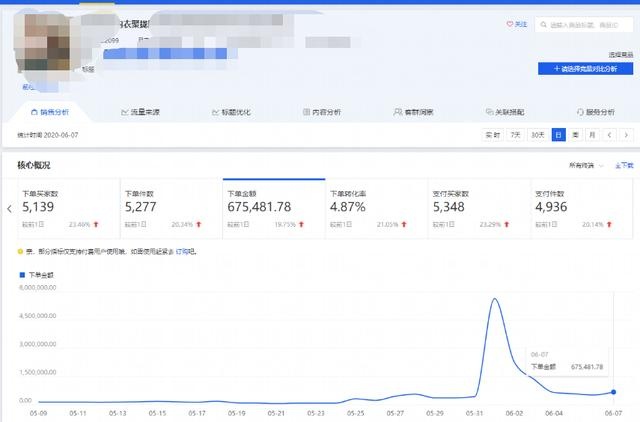The image size is (640, 422).
Task: Open the 销售分析 tab
Action: pos(50,112)
